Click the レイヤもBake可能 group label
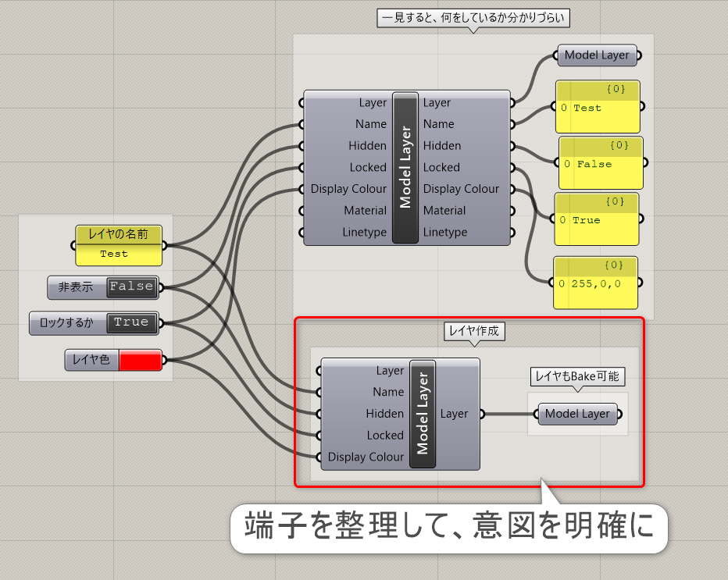Screen dimensions: 728x580 (x=577, y=376)
